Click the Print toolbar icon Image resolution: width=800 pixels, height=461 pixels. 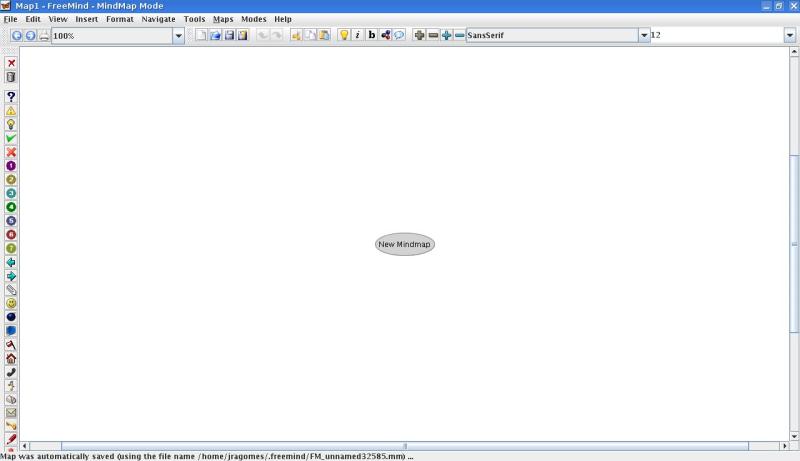(x=44, y=35)
